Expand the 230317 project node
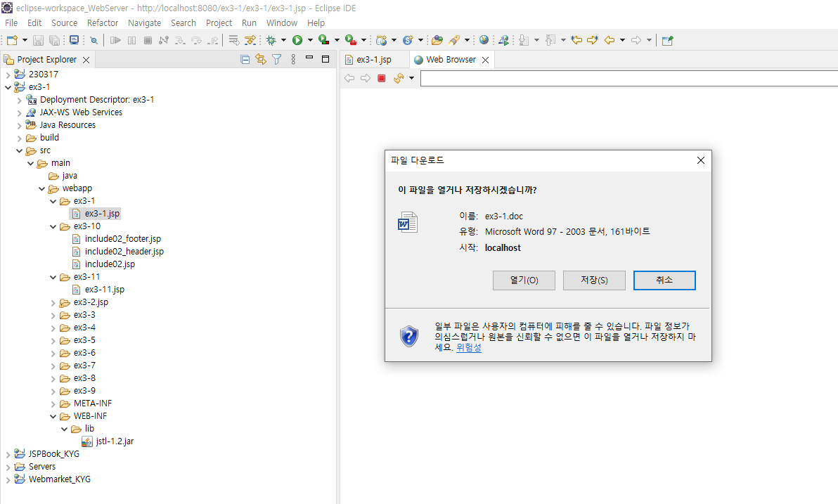 coord(8,75)
